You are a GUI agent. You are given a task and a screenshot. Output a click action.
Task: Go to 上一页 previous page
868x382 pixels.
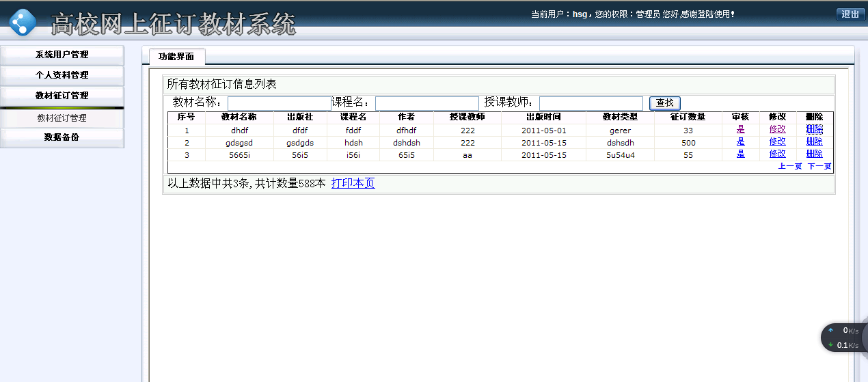(790, 166)
